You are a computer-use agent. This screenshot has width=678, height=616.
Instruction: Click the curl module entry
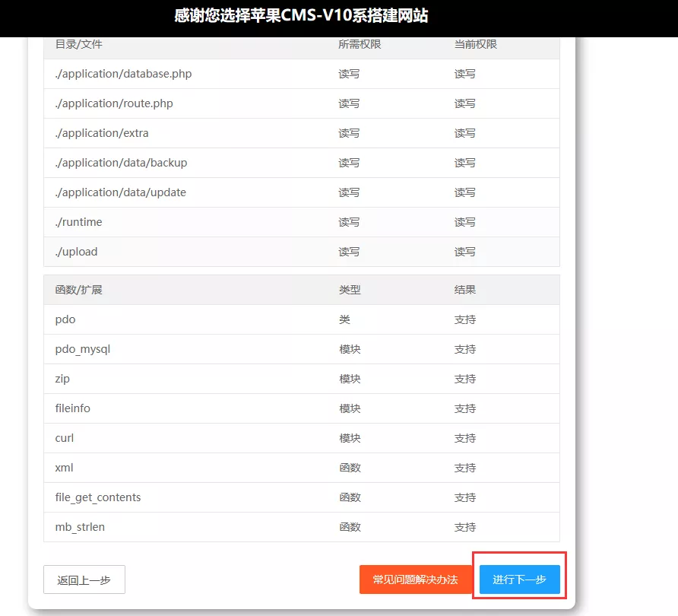65,438
